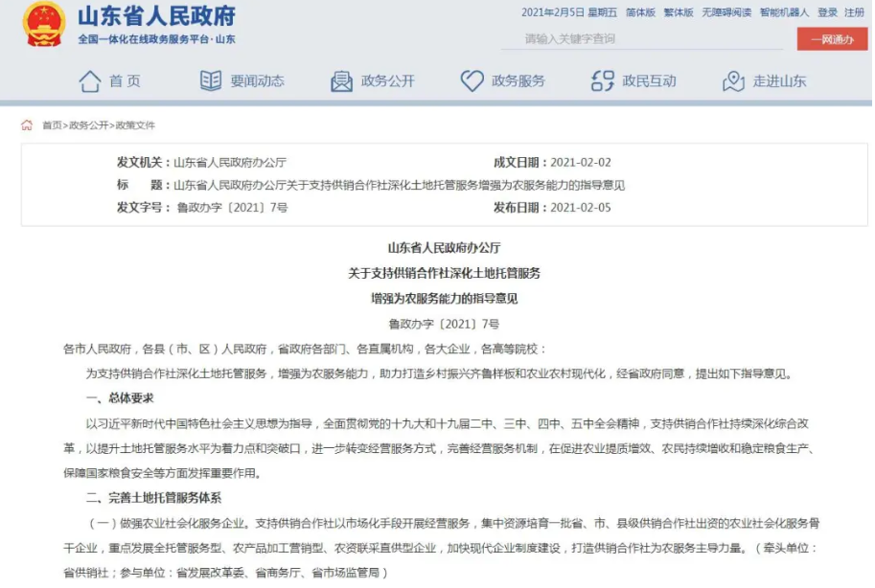The image size is (875, 588).
Task: Open the 要闻动态 navigation menu
Action: click(x=256, y=81)
